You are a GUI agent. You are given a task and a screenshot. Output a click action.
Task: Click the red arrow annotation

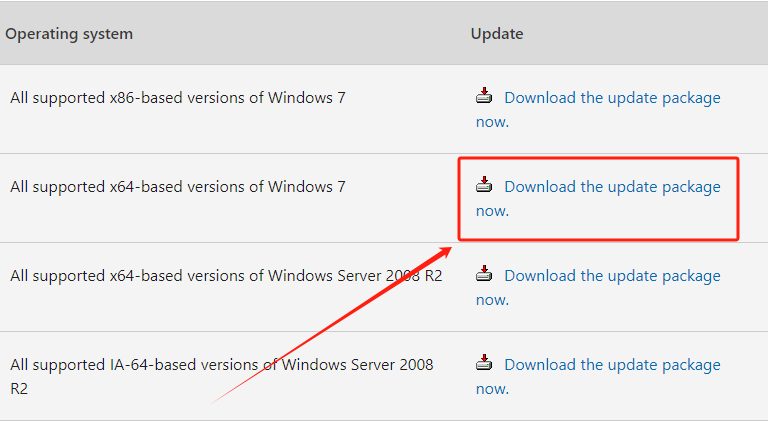335,322
